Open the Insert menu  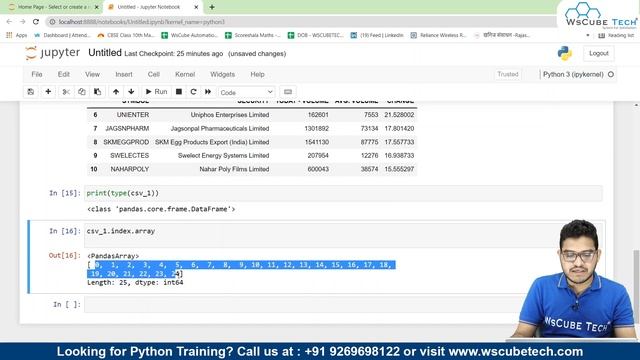coord(124,74)
